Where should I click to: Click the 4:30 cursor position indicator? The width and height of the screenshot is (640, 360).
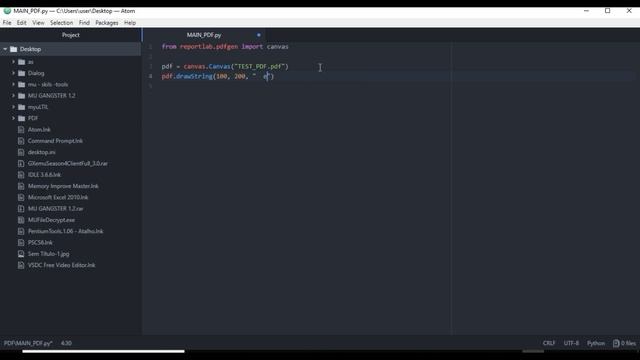click(x=66, y=343)
